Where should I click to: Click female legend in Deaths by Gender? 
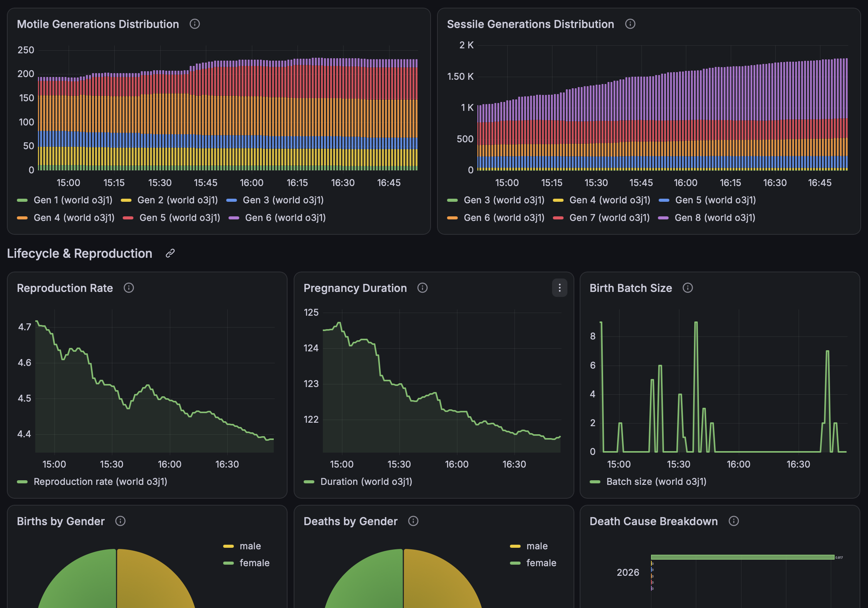pyautogui.click(x=541, y=563)
